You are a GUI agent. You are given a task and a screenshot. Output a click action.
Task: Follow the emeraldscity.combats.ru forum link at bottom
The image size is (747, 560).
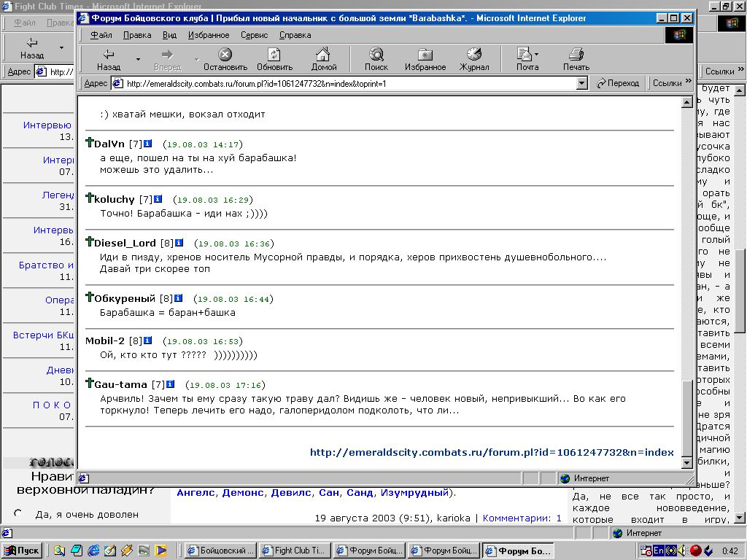coord(492,452)
